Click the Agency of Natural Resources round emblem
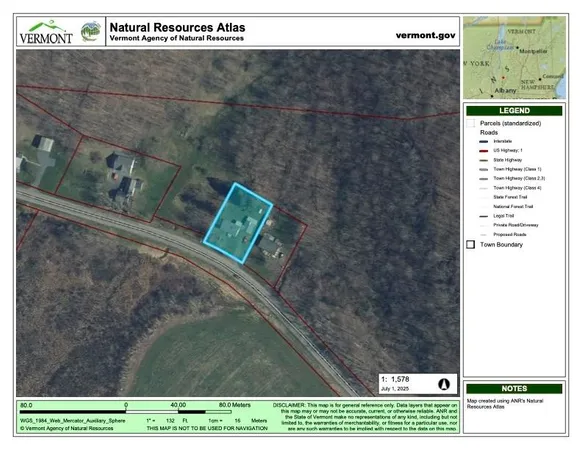The width and height of the screenshot is (582, 450). click(x=91, y=31)
